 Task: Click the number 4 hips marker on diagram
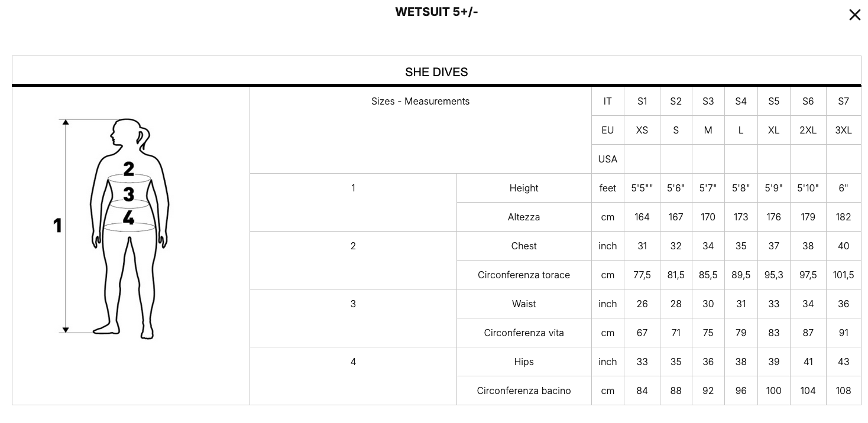(129, 217)
